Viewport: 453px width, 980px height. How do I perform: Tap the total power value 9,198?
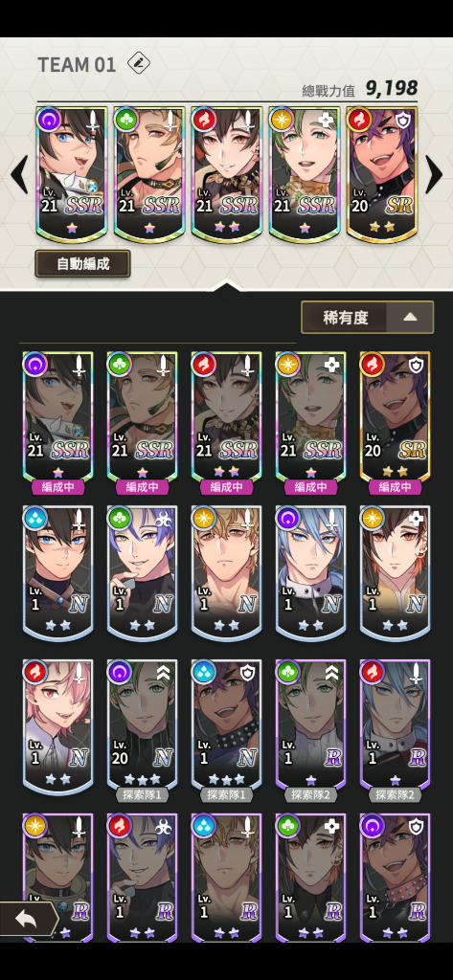click(x=391, y=88)
